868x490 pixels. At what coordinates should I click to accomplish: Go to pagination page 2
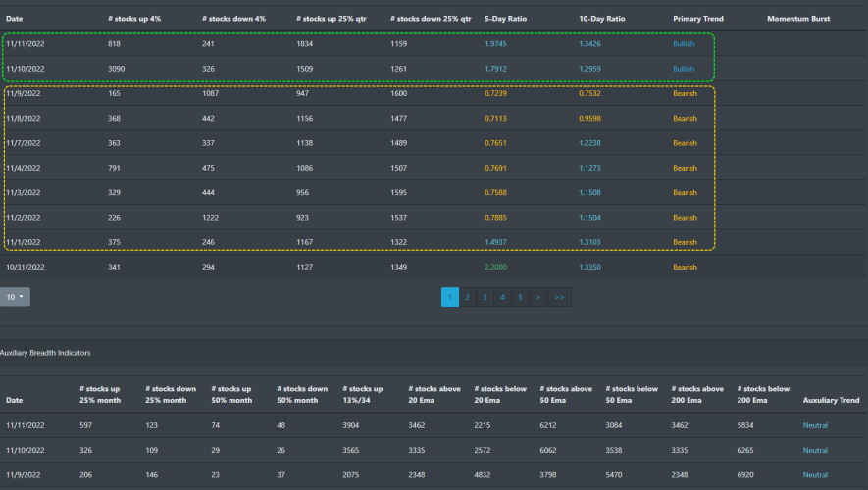pyautogui.click(x=467, y=297)
